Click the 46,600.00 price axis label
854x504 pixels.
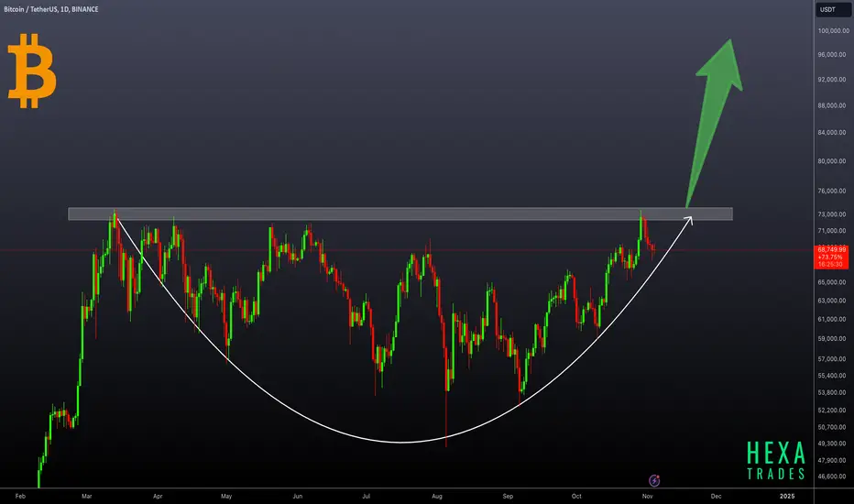[x=832, y=477]
